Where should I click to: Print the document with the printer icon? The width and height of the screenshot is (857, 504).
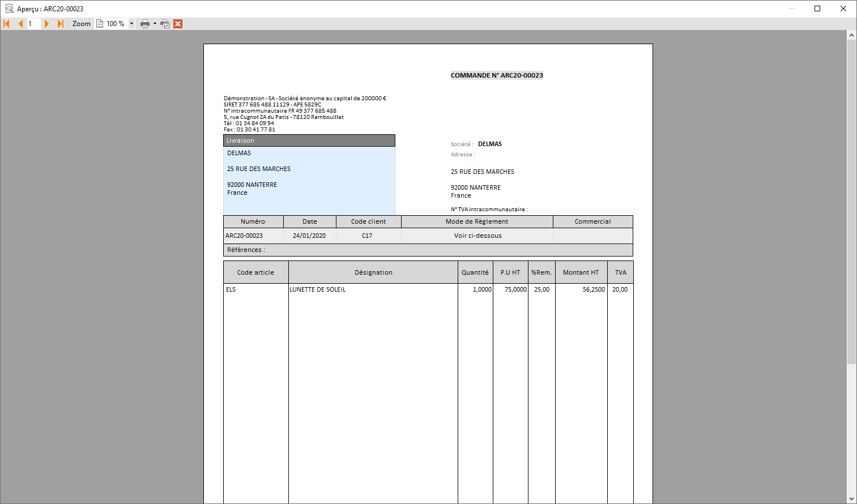tap(145, 24)
